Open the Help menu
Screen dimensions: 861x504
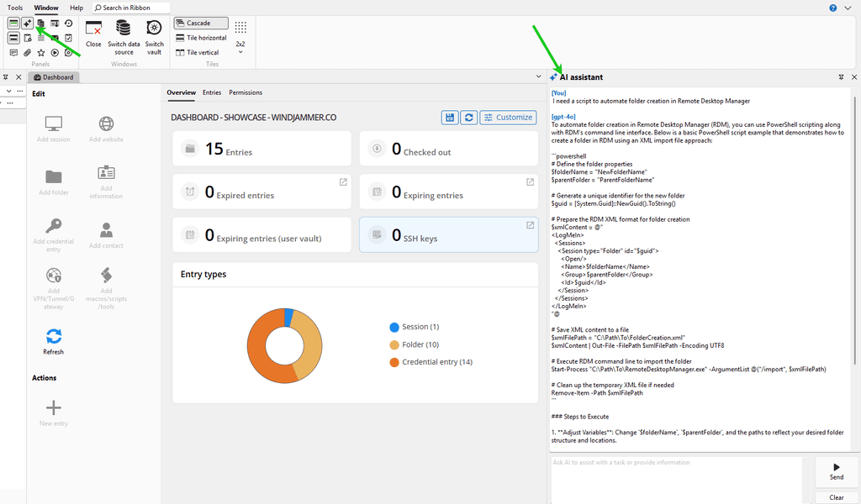[77, 8]
